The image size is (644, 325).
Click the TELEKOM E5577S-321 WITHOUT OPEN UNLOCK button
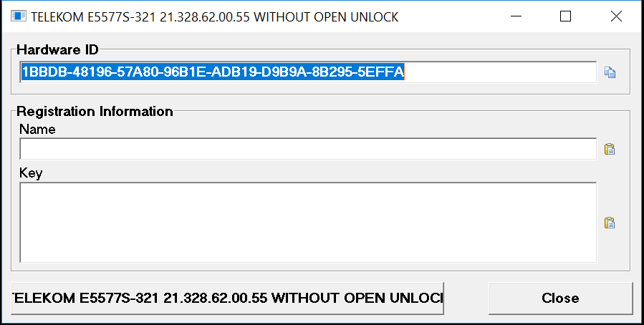click(x=228, y=299)
